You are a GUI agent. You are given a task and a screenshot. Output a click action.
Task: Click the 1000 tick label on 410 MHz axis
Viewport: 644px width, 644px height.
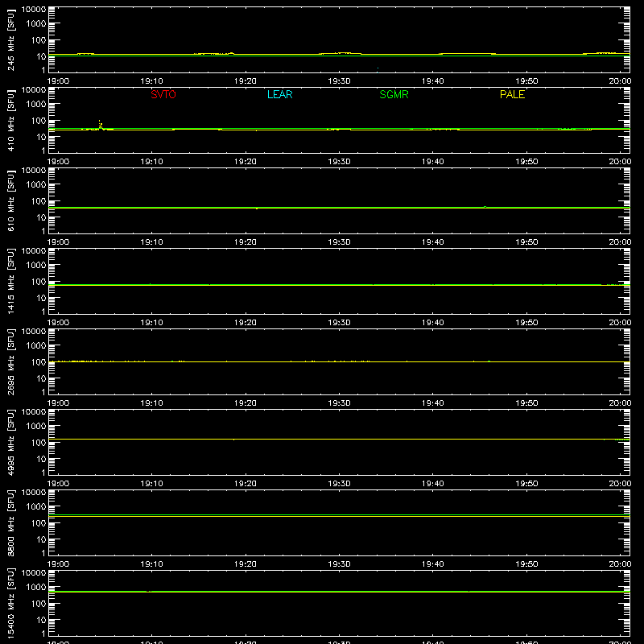36,104
